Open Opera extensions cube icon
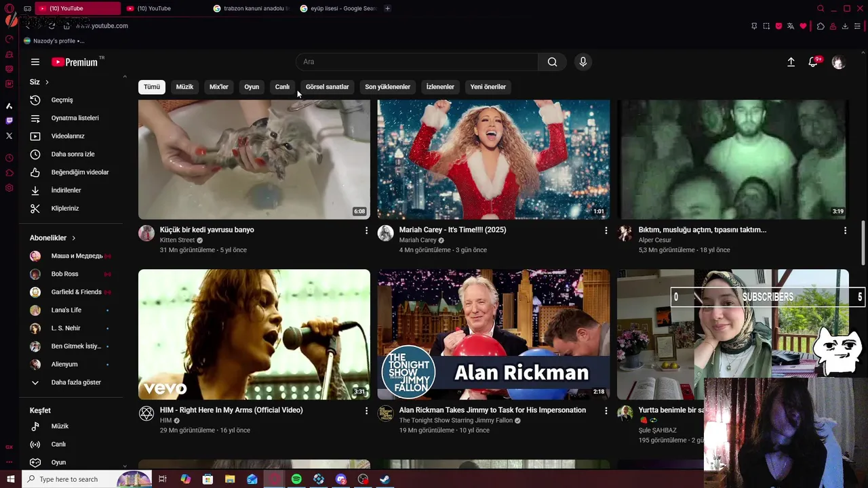This screenshot has width=868, height=488. coord(821,26)
